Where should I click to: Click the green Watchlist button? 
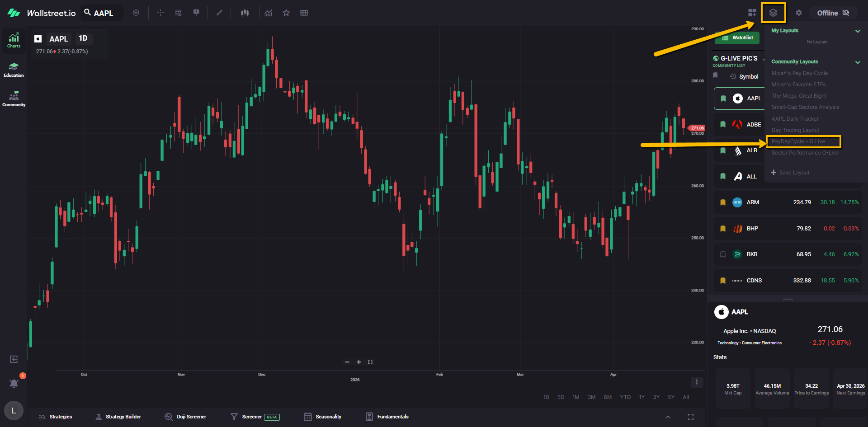click(x=737, y=38)
